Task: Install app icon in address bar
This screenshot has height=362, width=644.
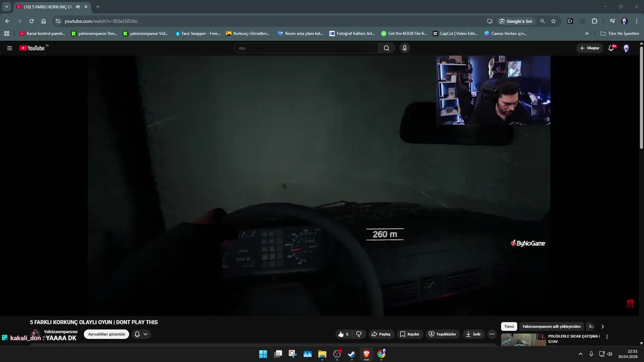Action: 490,21
